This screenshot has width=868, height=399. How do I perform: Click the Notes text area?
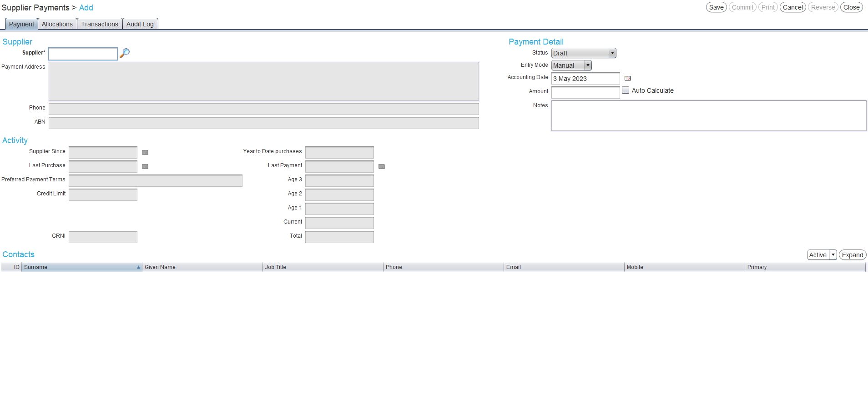(x=709, y=115)
